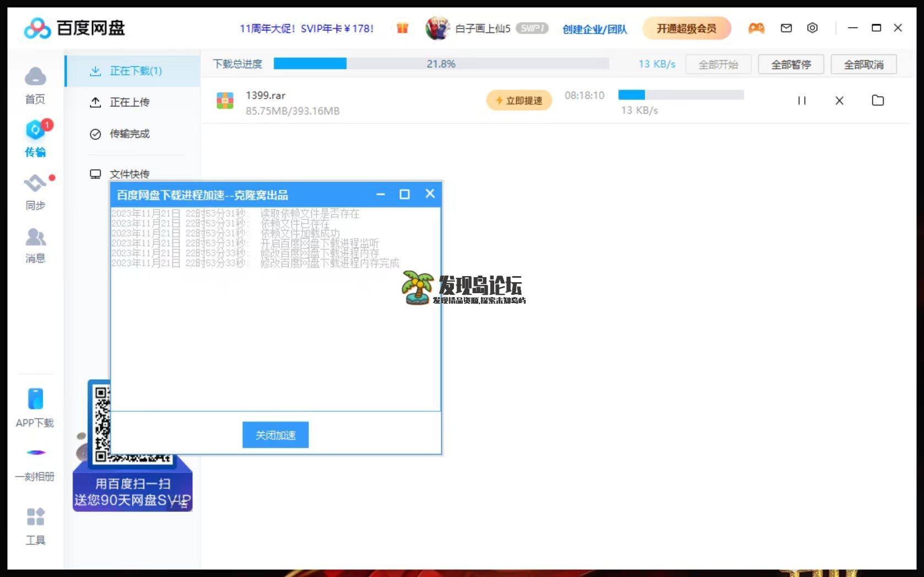Open the game controller icon
Viewport: 924px width, 577px height.
[x=756, y=28]
